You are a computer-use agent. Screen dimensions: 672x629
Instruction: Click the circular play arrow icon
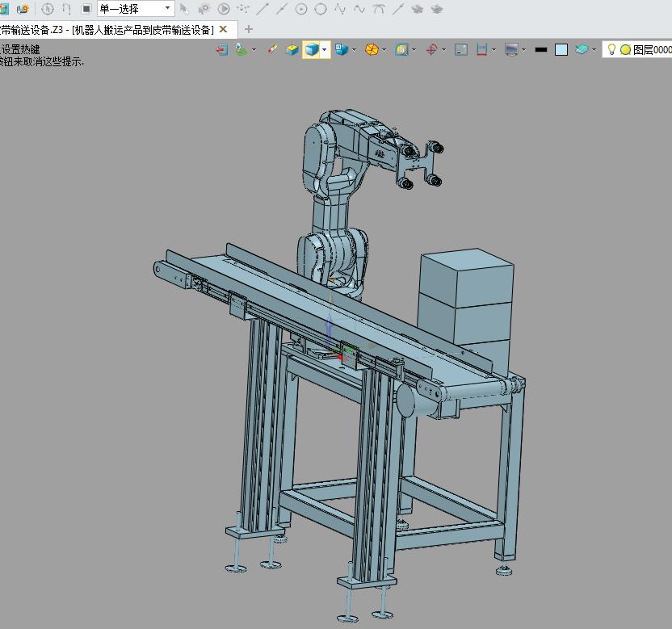point(223,9)
